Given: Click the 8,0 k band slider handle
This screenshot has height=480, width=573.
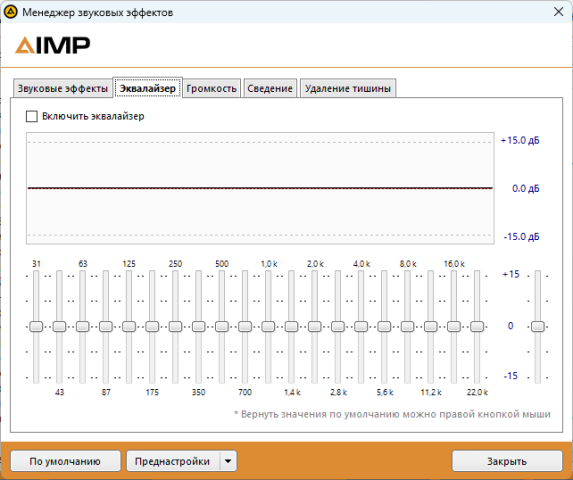Looking at the screenshot, I should tap(407, 326).
